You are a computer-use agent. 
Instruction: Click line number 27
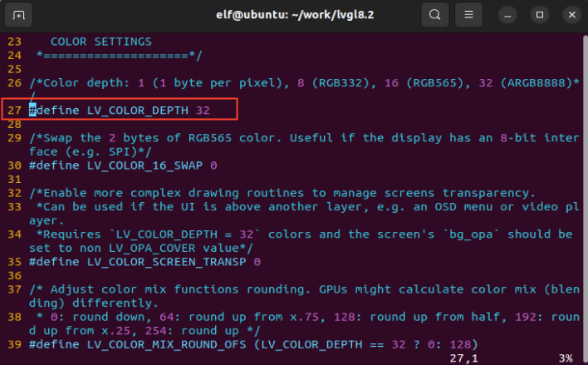[x=15, y=111]
